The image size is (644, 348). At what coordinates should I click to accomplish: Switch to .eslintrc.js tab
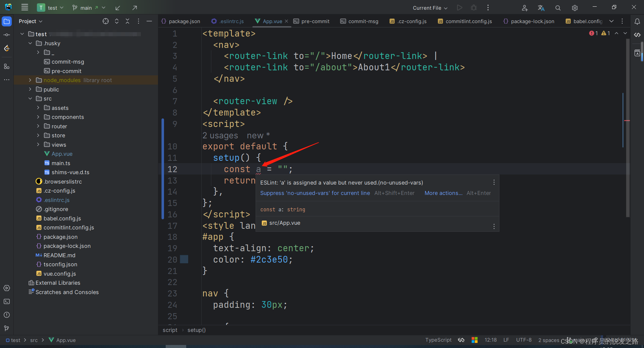tap(228, 21)
